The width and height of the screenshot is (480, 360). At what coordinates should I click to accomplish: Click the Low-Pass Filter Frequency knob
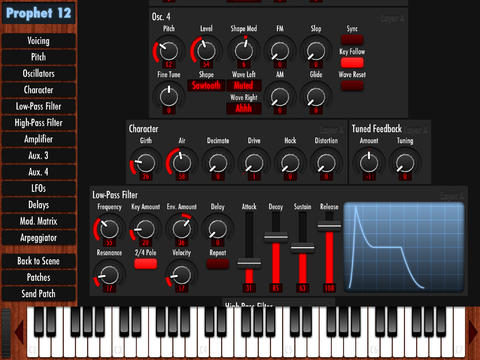(109, 229)
